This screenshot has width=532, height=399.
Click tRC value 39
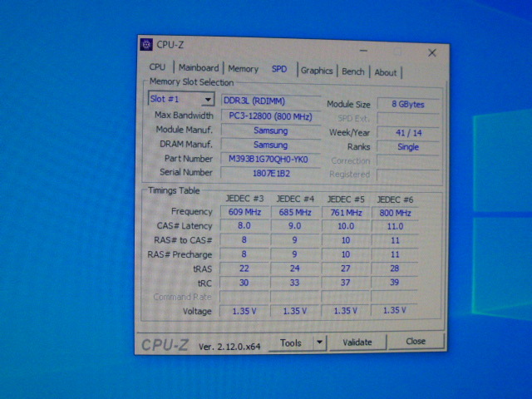tap(395, 283)
